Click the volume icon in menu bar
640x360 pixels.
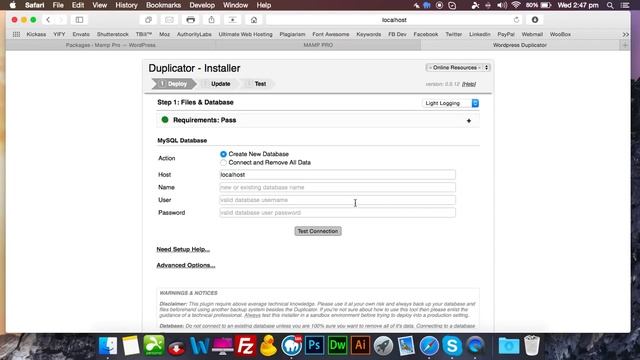(502, 5)
